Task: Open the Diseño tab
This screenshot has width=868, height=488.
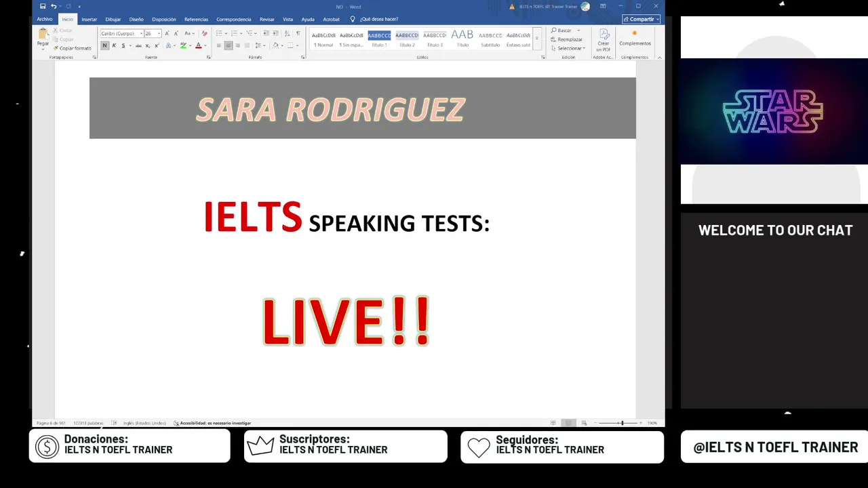Action: pos(136,19)
